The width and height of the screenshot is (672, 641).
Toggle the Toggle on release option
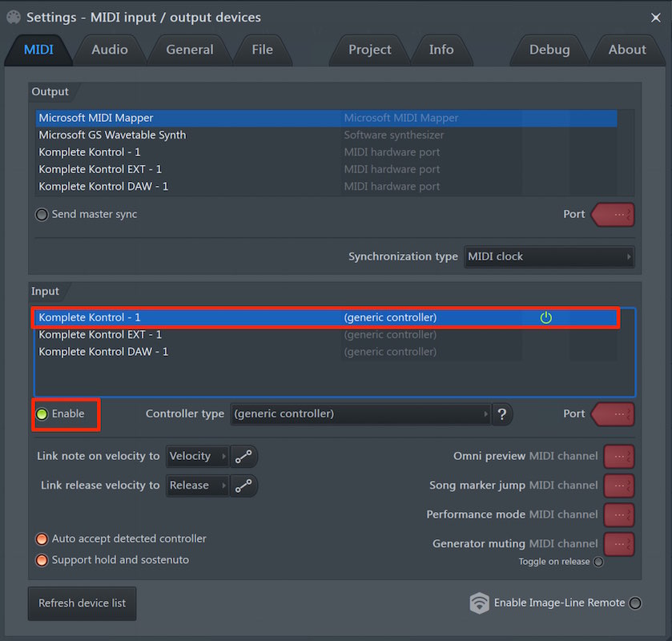pos(599,562)
